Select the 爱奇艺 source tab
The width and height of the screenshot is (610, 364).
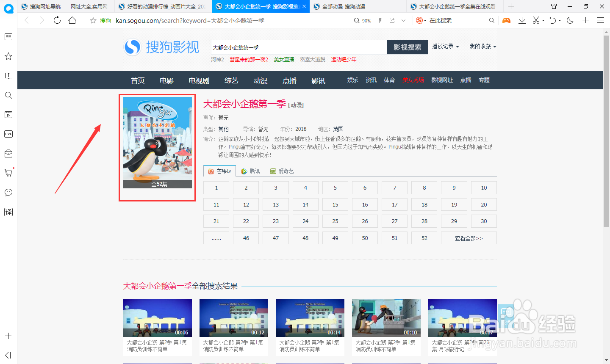tap(282, 171)
